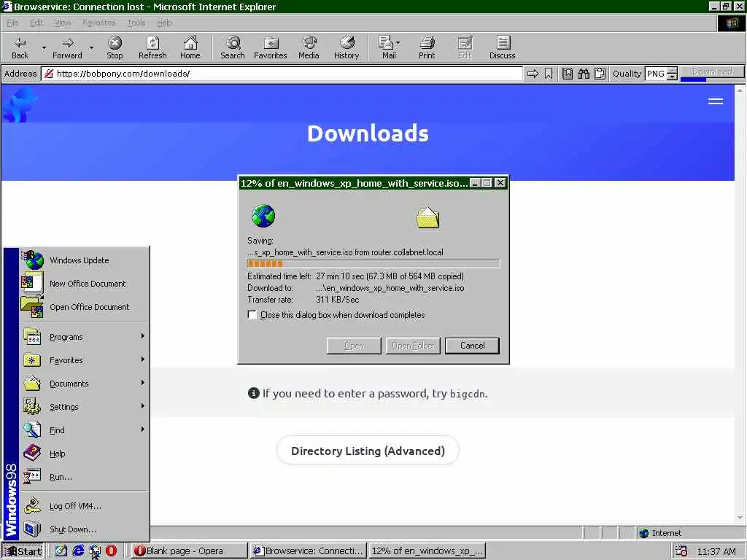Viewport: 747px width, 560px height.
Task: Expand Programs submenu in Start menu
Action: click(84, 337)
